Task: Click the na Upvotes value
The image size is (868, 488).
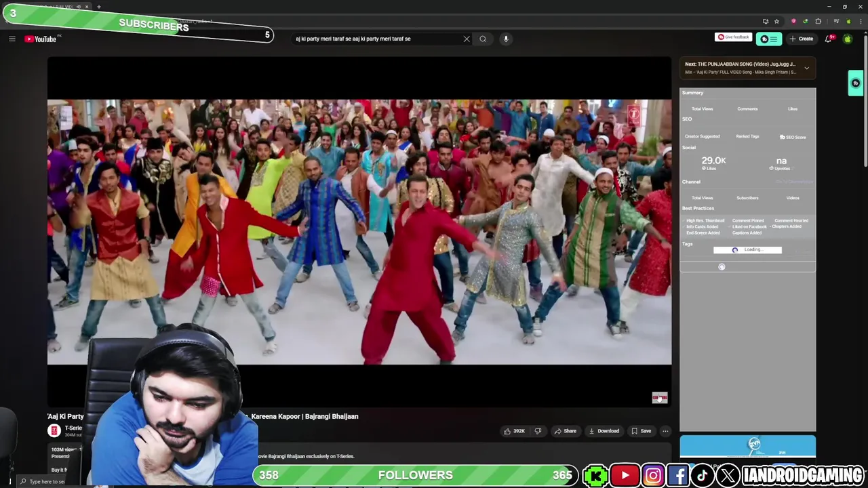Action: tap(781, 161)
